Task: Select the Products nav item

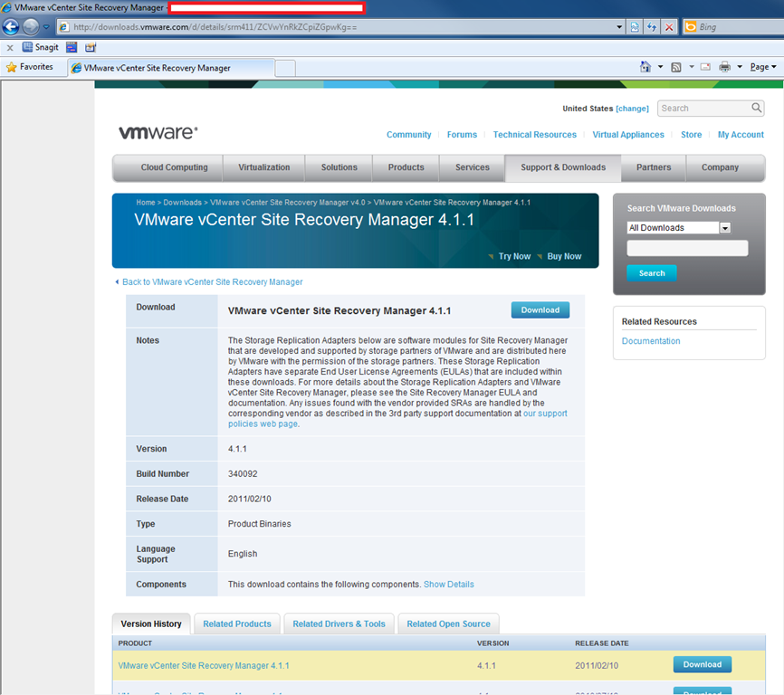Action: point(406,167)
